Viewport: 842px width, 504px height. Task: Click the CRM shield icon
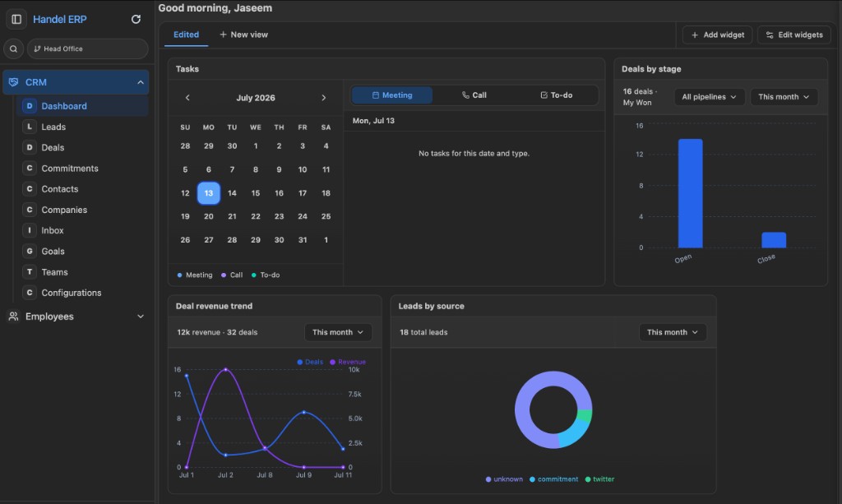tap(13, 82)
